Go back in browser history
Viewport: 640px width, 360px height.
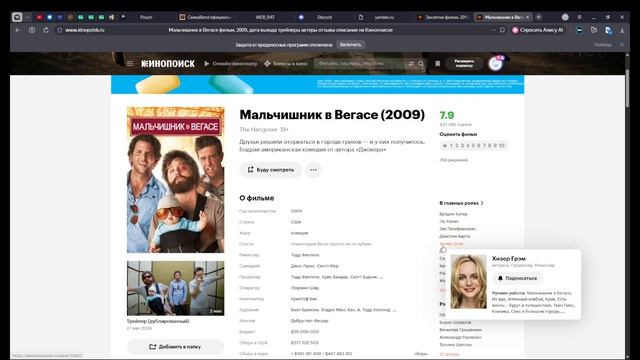click(18, 30)
